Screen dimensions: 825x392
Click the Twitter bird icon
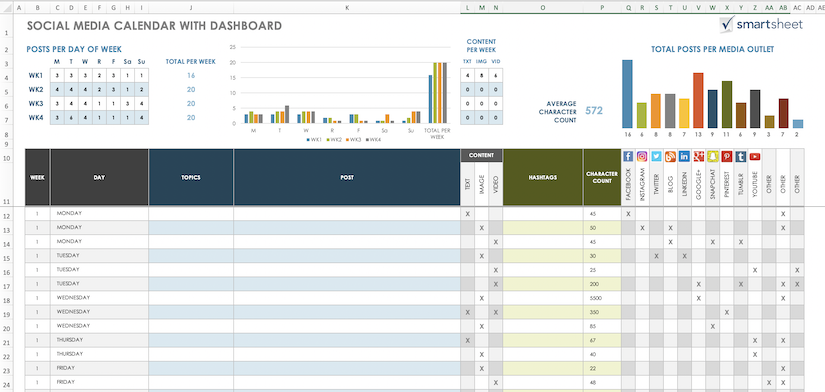pyautogui.click(x=656, y=156)
